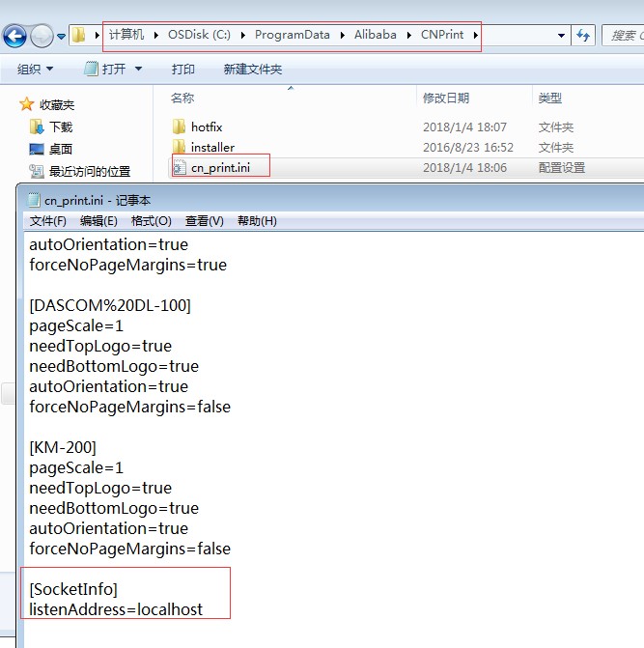Click the Explorer forward arrow button
Viewport: 644px width, 648px height.
point(42,36)
